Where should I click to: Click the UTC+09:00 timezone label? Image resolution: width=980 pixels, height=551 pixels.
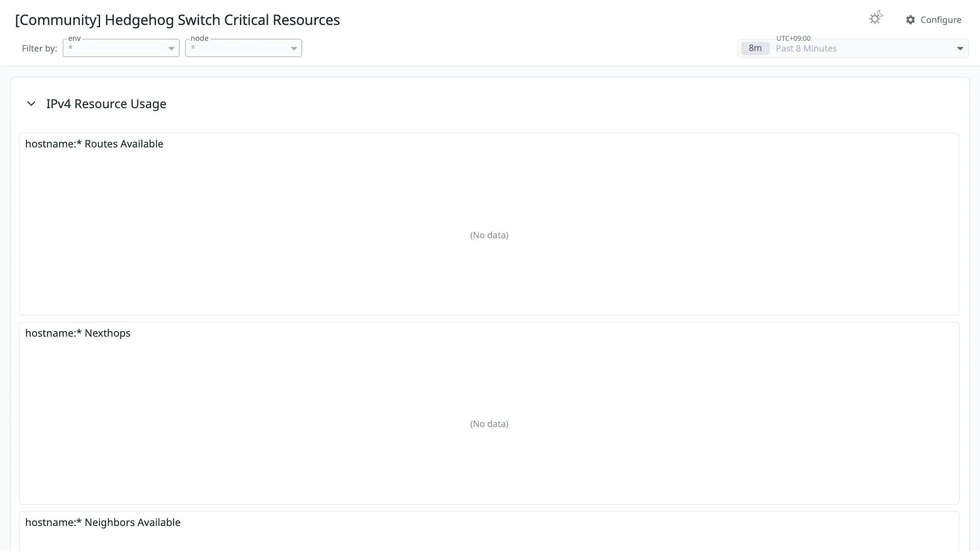(x=793, y=38)
